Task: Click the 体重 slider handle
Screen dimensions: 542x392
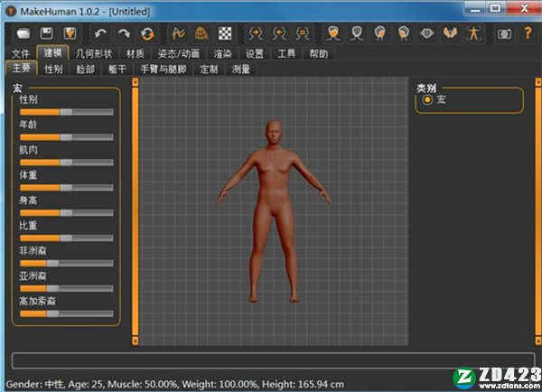Action: coord(66,188)
